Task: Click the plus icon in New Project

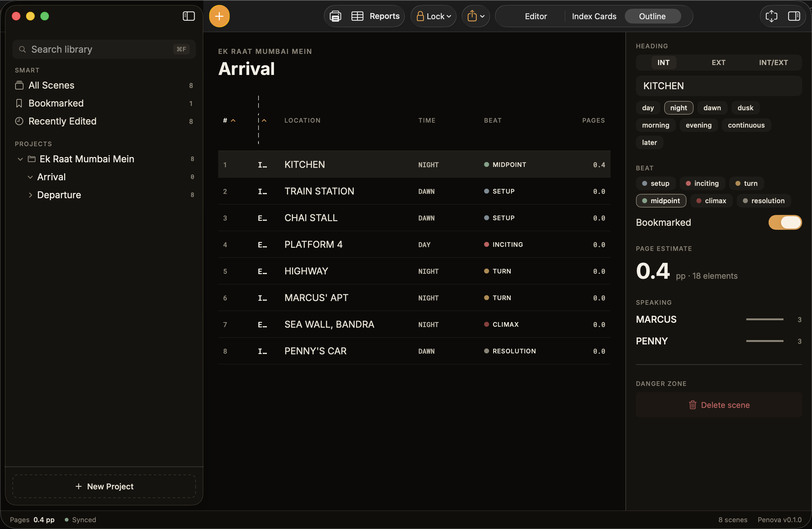Action: point(78,486)
